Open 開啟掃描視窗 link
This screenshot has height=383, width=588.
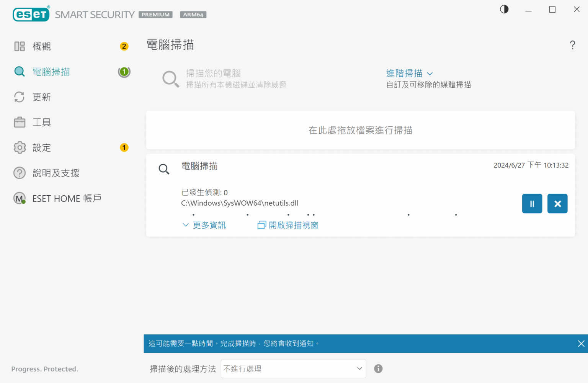pos(287,225)
